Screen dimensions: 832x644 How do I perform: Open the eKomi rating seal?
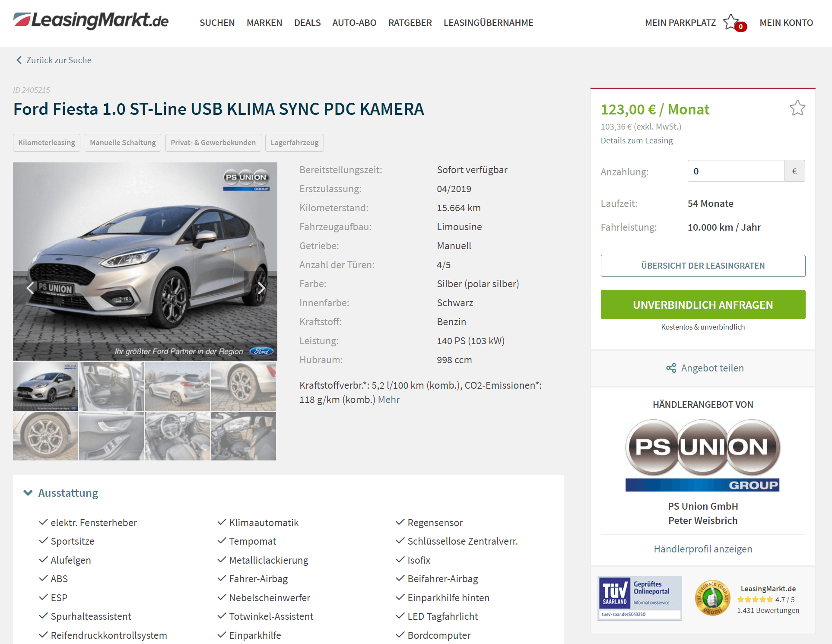(x=712, y=598)
